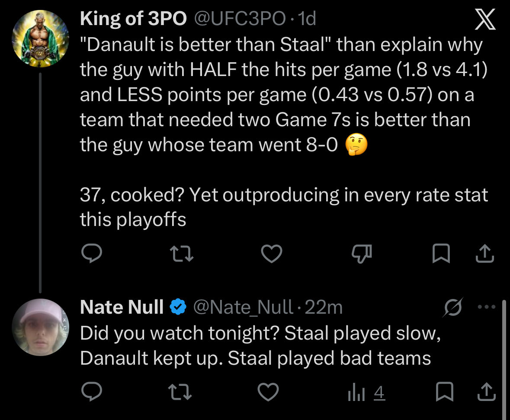This screenshot has height=420, width=510.
Task: Bookmark King of 3PO's tweet
Action: [441, 253]
